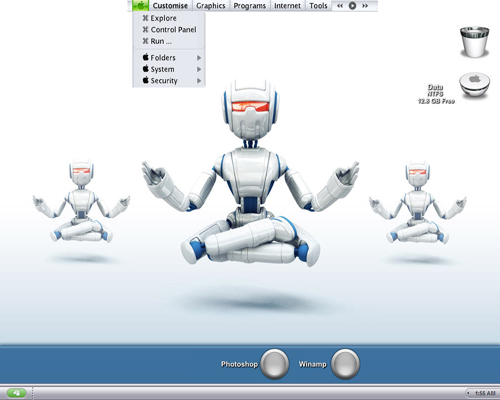
Task: Open the Tools menu
Action: (318, 6)
